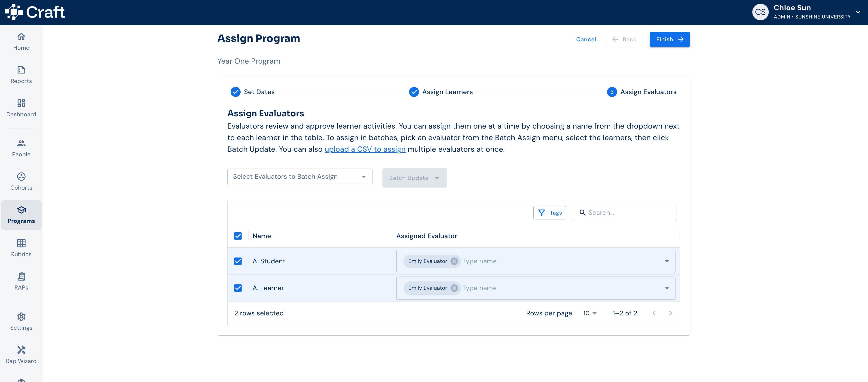Change the rows per page value
Viewport: 868px width, 382px height.
click(x=590, y=313)
